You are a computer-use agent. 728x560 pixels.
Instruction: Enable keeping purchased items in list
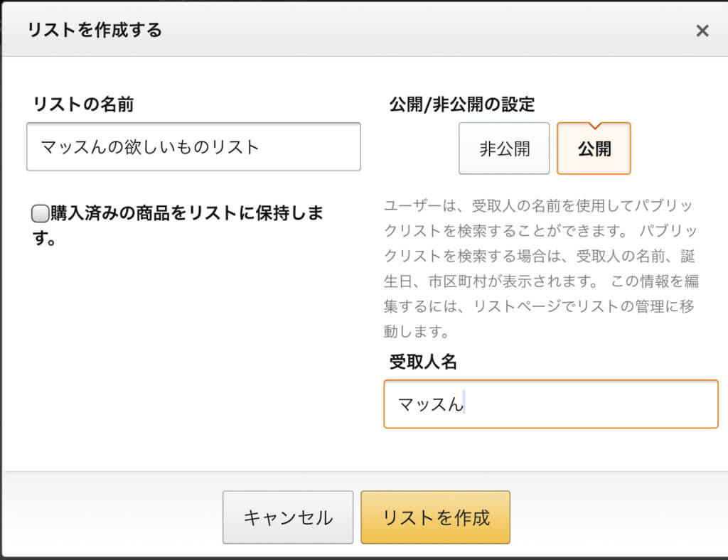[x=41, y=212]
